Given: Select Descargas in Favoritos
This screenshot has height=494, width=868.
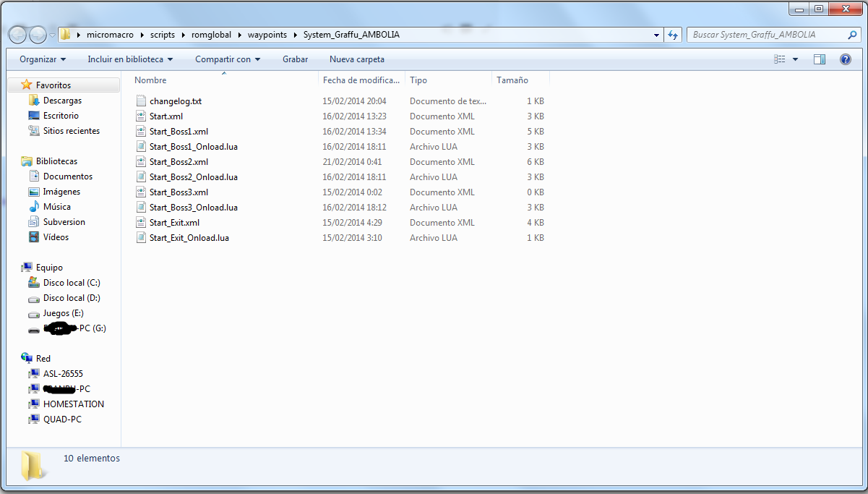Looking at the screenshot, I should [62, 101].
